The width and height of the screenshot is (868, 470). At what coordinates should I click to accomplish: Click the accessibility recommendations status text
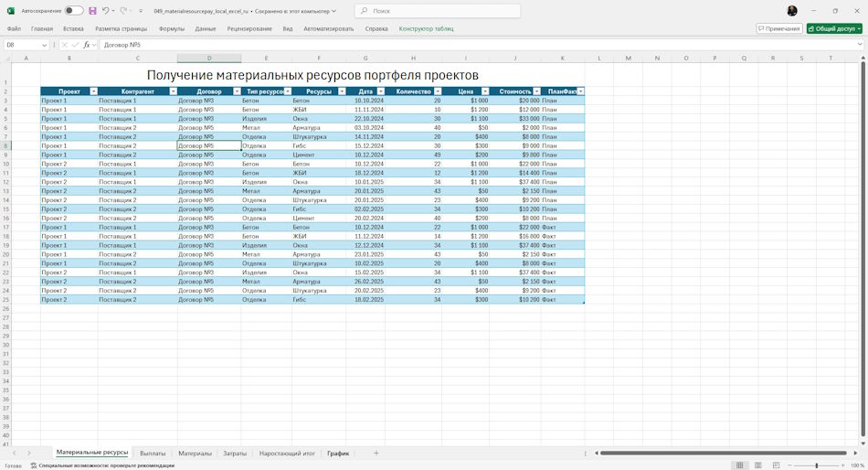pos(103,465)
